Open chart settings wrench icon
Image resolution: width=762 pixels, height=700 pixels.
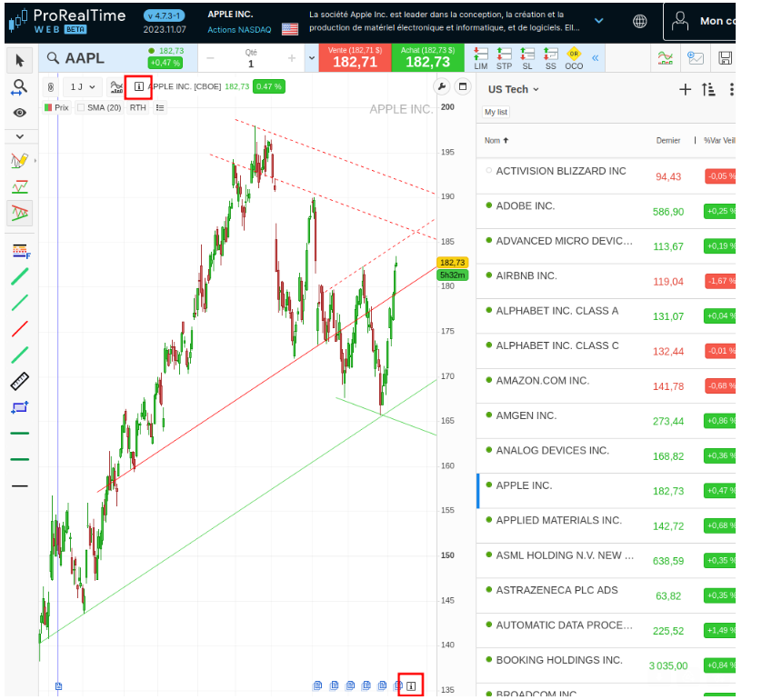click(x=441, y=86)
